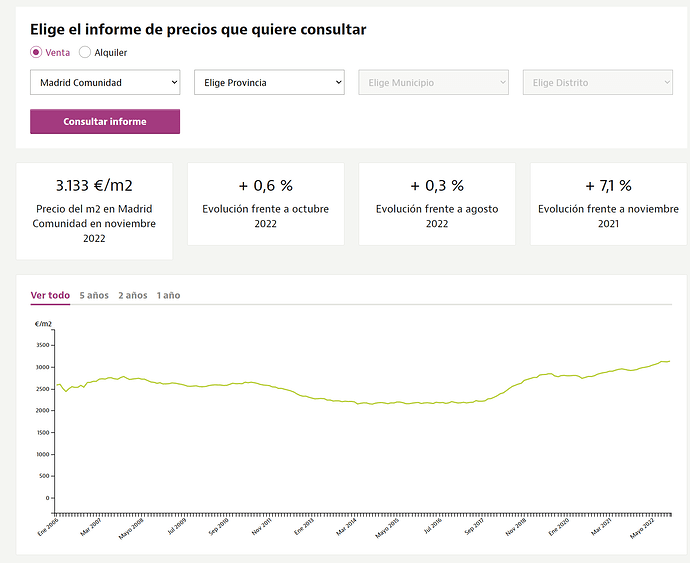Open the Madrid Comunidad dropdown
The width and height of the screenshot is (690, 563).
tap(105, 82)
